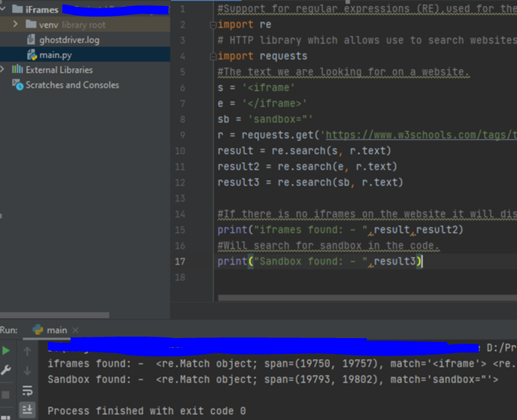Click the venv folder icon
Image resolution: width=517 pixels, height=420 pixels.
click(x=31, y=24)
